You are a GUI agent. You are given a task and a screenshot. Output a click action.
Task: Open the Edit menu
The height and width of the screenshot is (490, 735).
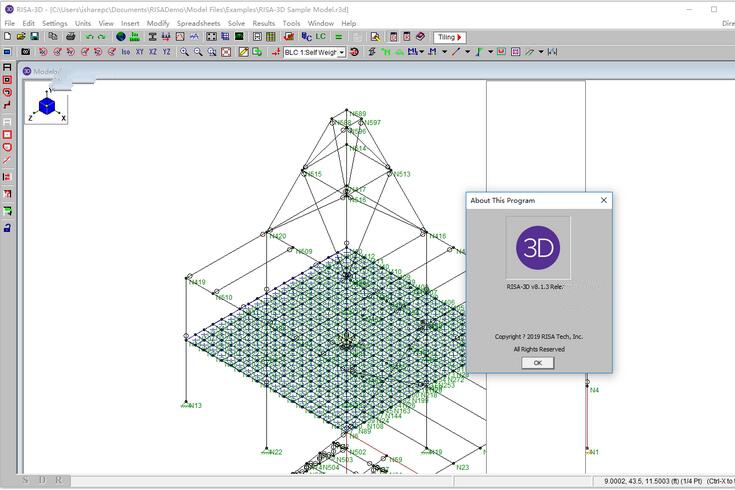click(x=29, y=23)
